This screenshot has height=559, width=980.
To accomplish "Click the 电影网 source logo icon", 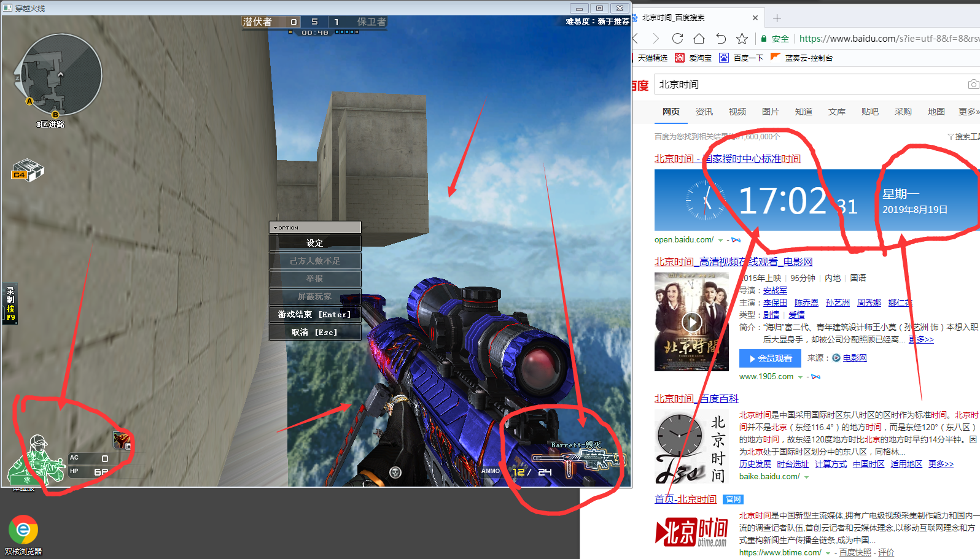I will point(836,358).
